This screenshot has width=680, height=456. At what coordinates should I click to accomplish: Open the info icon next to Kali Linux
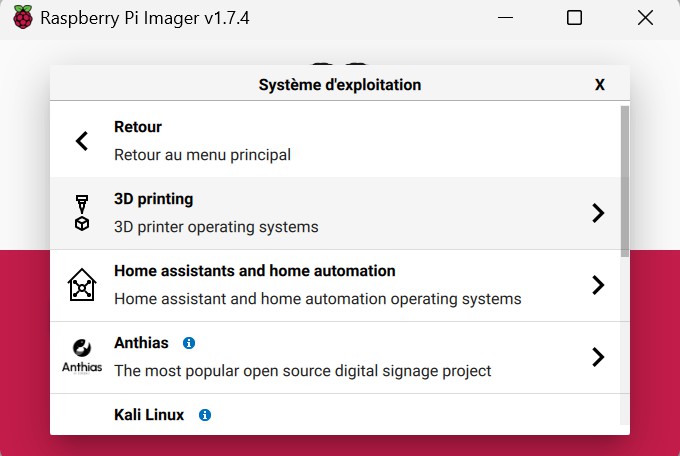205,415
